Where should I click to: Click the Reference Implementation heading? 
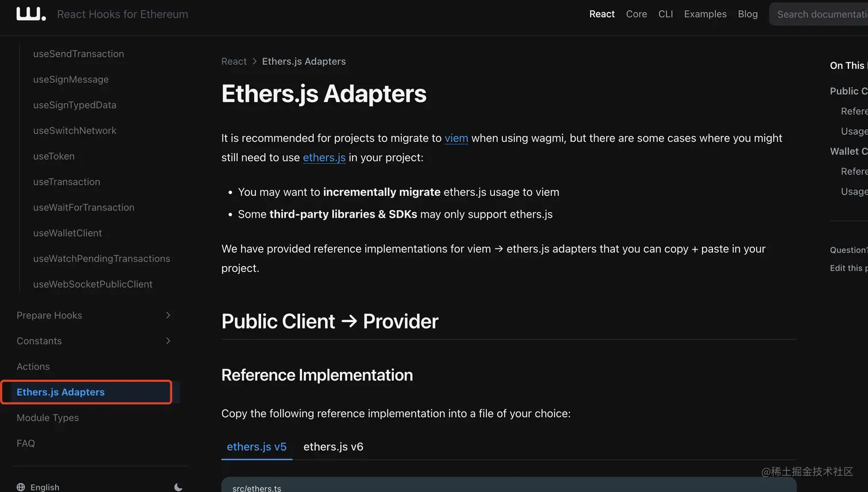(x=317, y=375)
